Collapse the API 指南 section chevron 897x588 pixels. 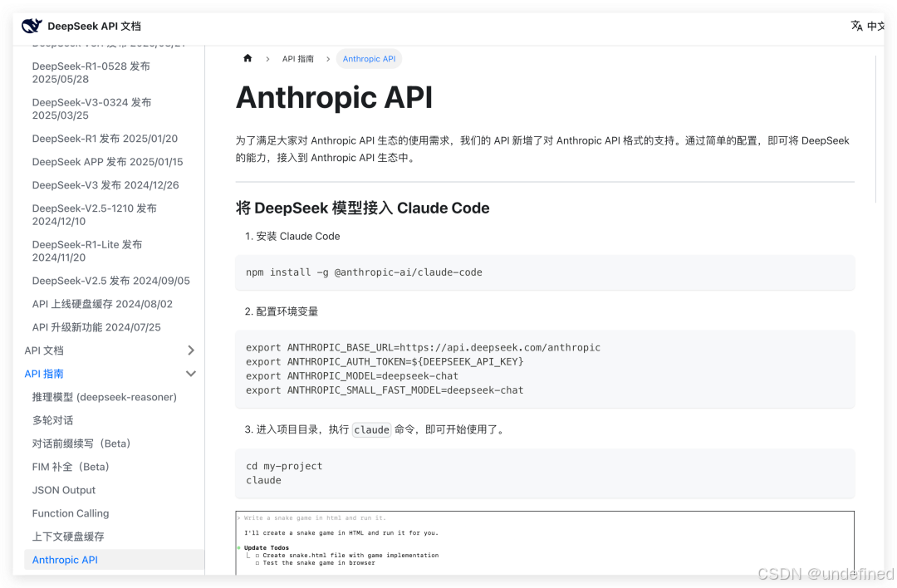(x=191, y=374)
